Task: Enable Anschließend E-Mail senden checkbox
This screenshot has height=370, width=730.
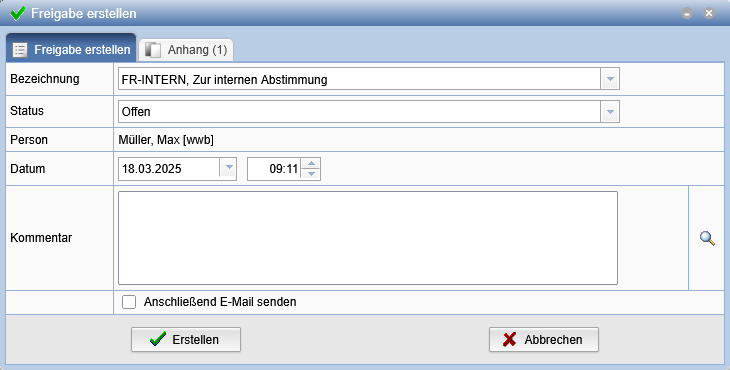Action: point(129,302)
